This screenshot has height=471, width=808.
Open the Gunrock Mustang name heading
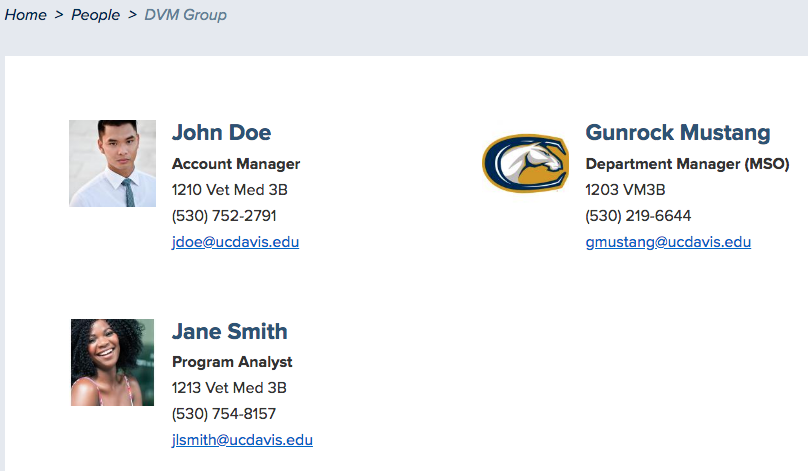point(677,133)
